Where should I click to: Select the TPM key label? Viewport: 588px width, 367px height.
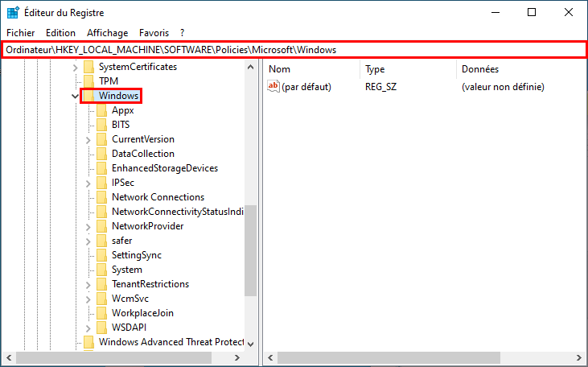click(109, 81)
